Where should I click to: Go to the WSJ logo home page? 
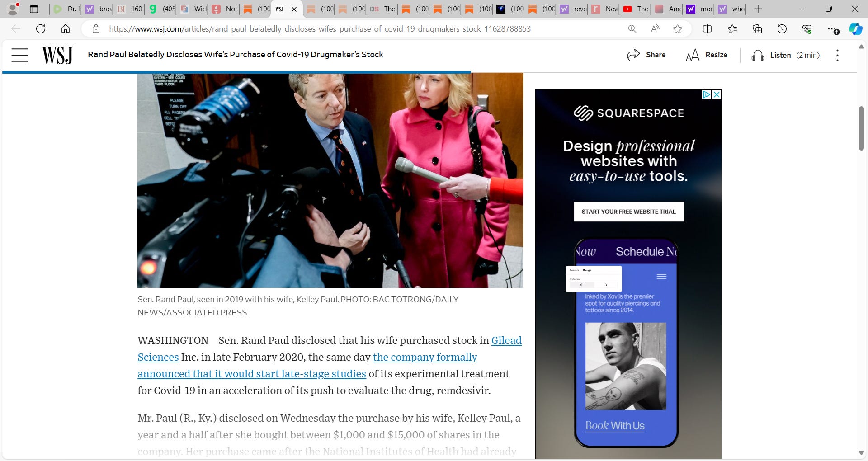pyautogui.click(x=57, y=55)
